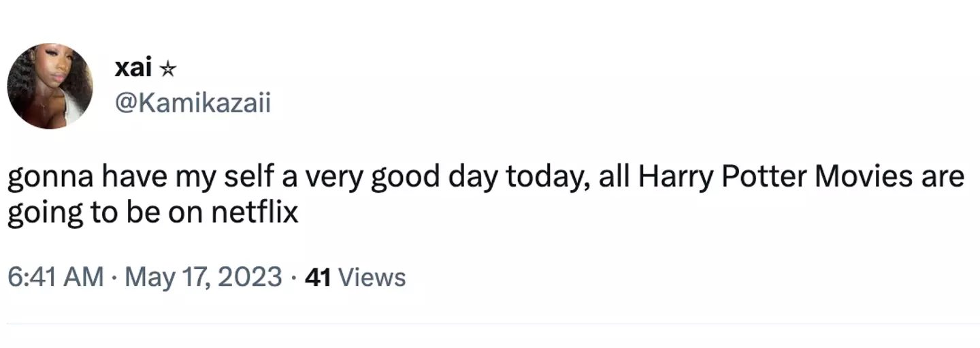The image size is (980, 348).
Task: Click the number 41 view count
Action: coord(318,277)
